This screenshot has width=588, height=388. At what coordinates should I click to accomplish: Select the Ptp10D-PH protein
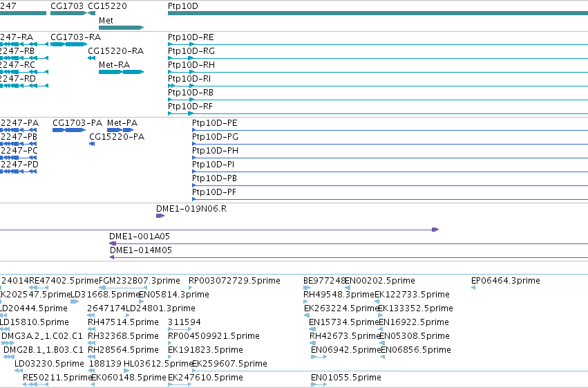(390, 158)
